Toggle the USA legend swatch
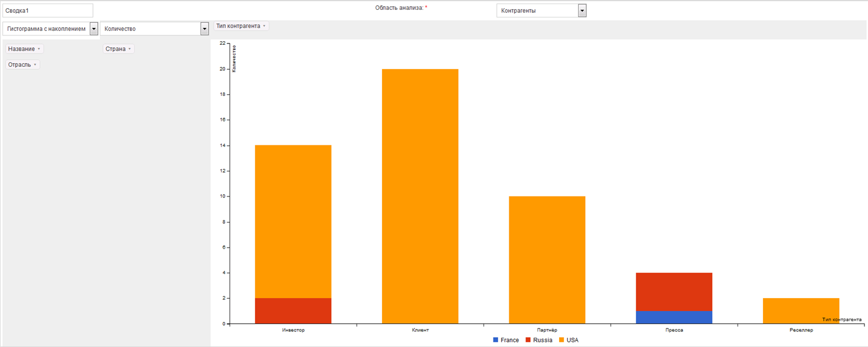This screenshot has height=347, width=868. [561, 340]
